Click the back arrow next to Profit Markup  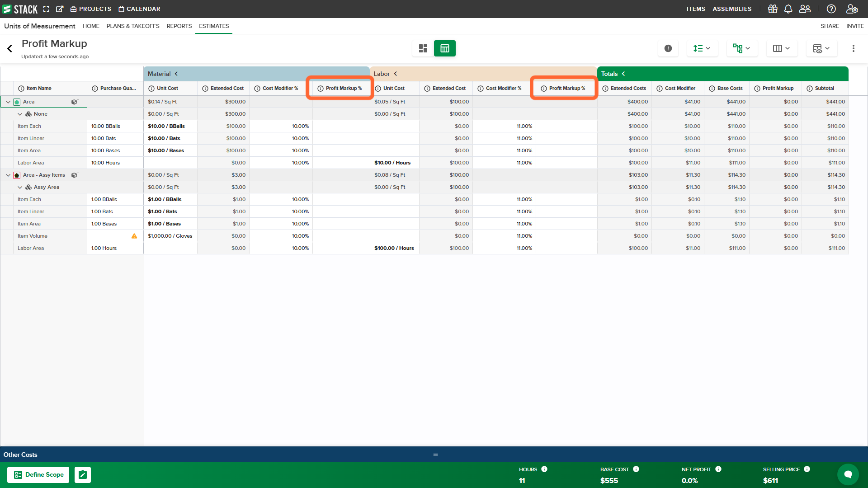(9, 48)
